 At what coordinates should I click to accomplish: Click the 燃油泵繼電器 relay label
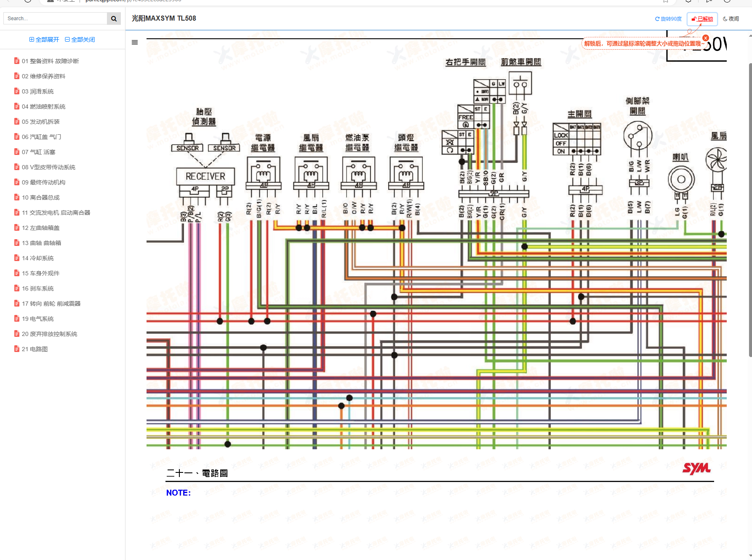(x=357, y=143)
